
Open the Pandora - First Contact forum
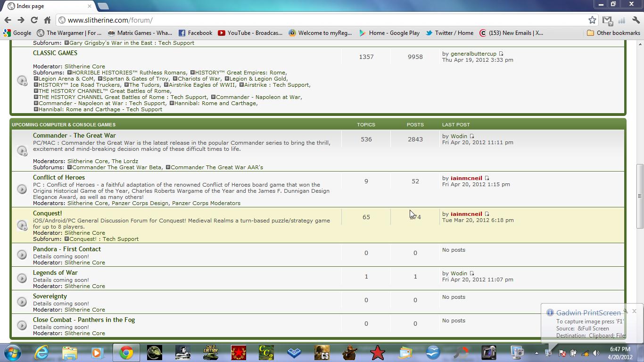tap(67, 249)
